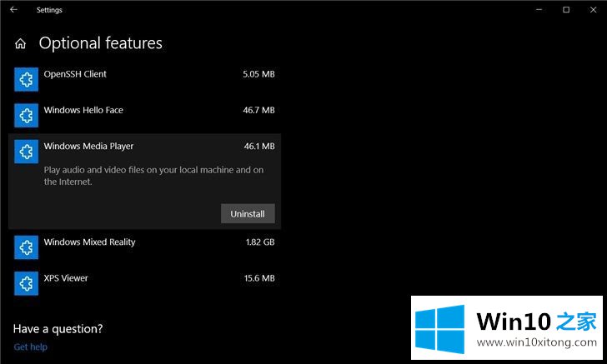Click the 46.1 MB size value
The height and width of the screenshot is (364, 607).
(x=259, y=147)
